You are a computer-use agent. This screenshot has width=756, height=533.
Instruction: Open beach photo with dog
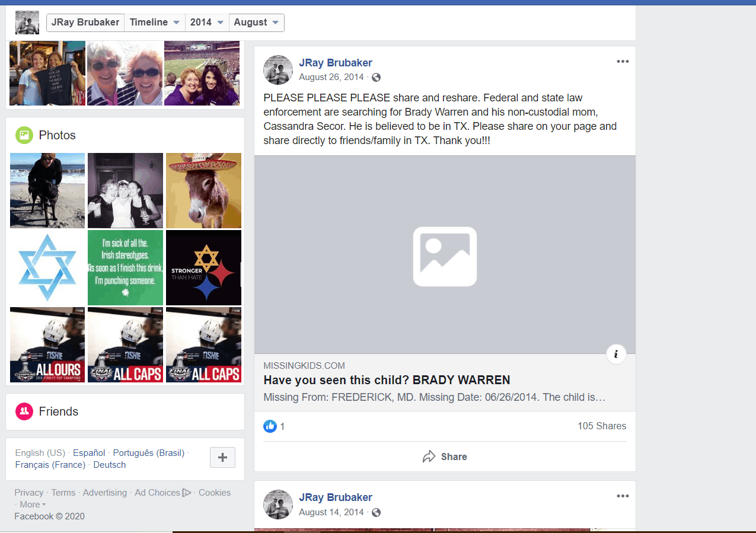47,190
